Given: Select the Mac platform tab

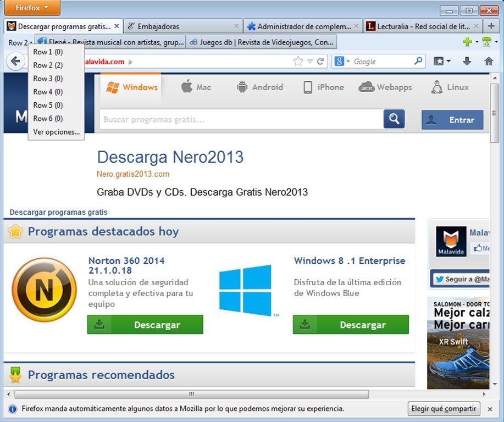Looking at the screenshot, I should pos(196,87).
